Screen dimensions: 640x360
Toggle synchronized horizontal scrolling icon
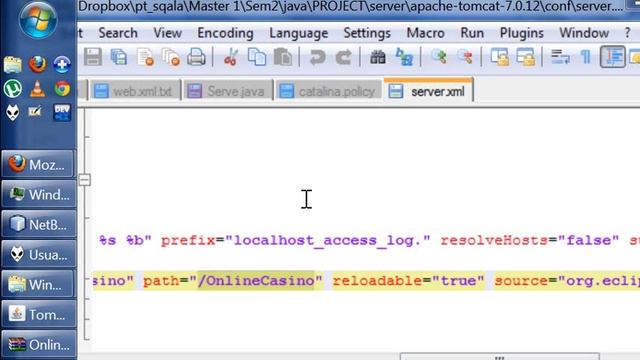click(x=526, y=57)
